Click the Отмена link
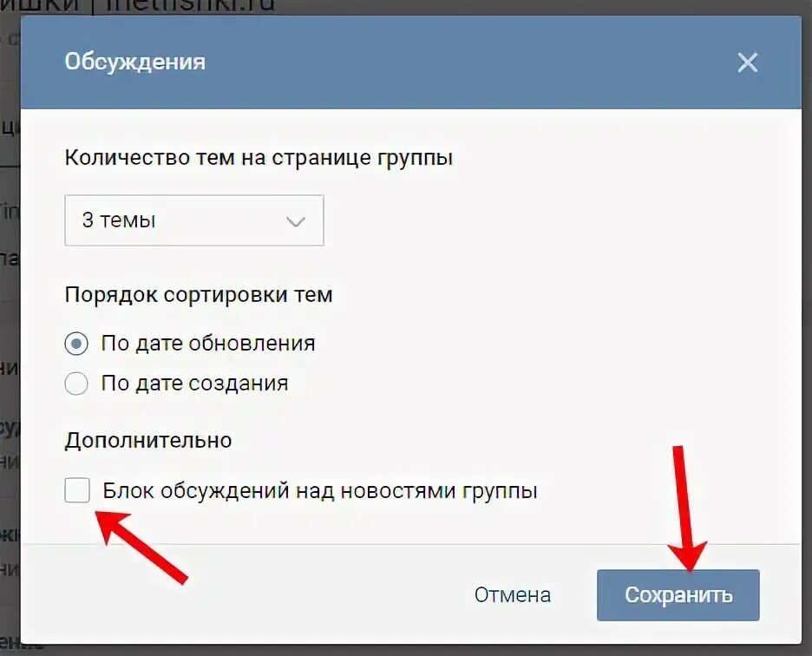 512,595
